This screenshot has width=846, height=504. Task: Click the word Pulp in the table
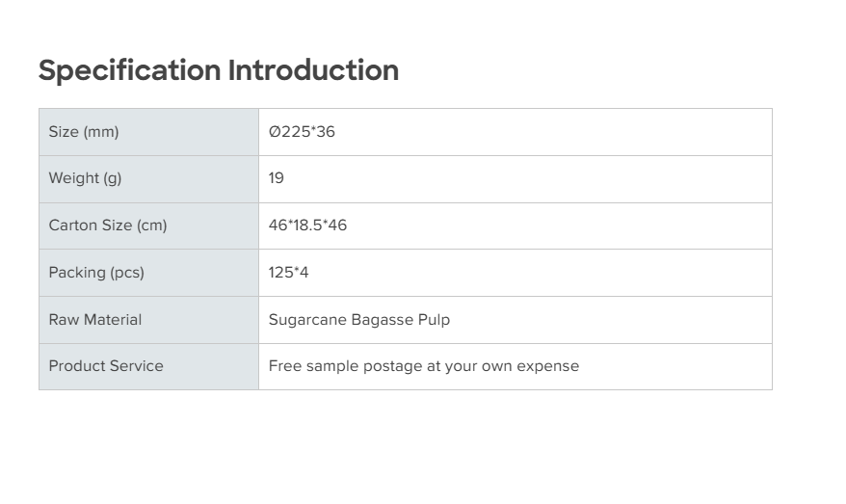point(434,320)
